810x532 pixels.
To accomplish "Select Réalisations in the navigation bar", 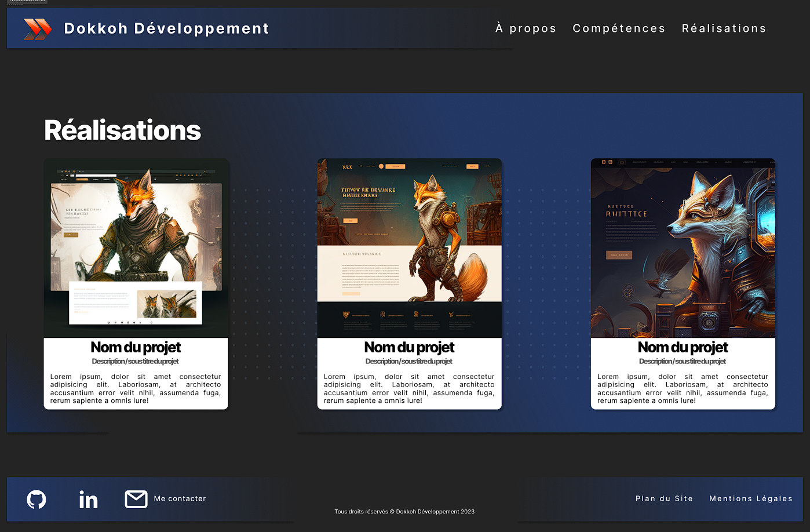I will (x=724, y=28).
